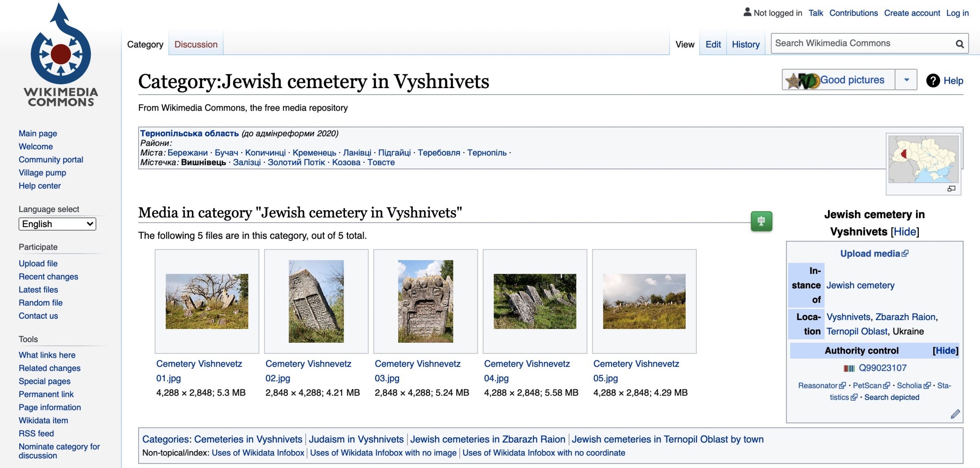Open the Ukraine locator map thumbnail
This screenshot has height=468, width=980.
(x=923, y=159)
